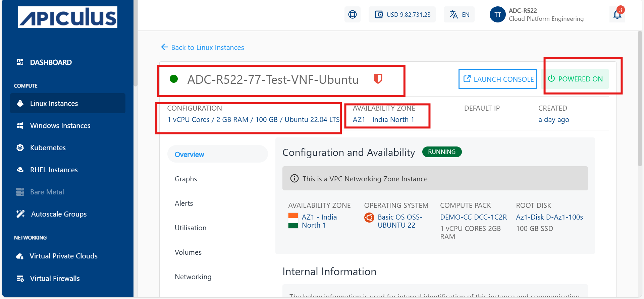The image size is (644, 299).
Task: Click the RUNNING status badge
Action: click(442, 152)
